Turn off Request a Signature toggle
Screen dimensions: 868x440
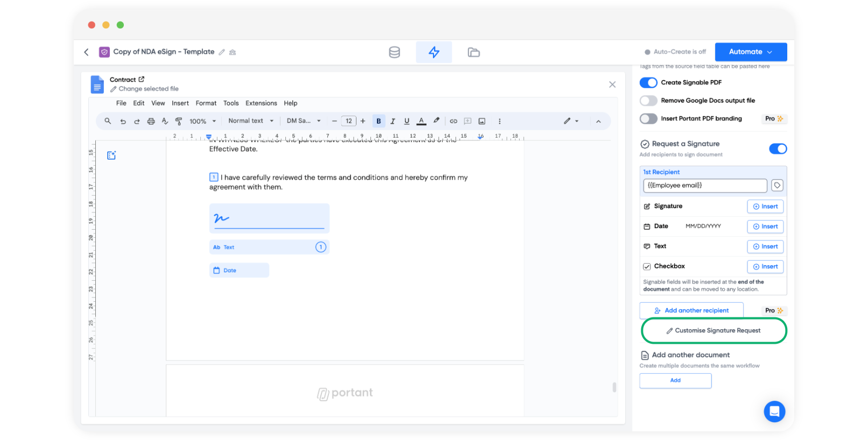[x=778, y=149]
